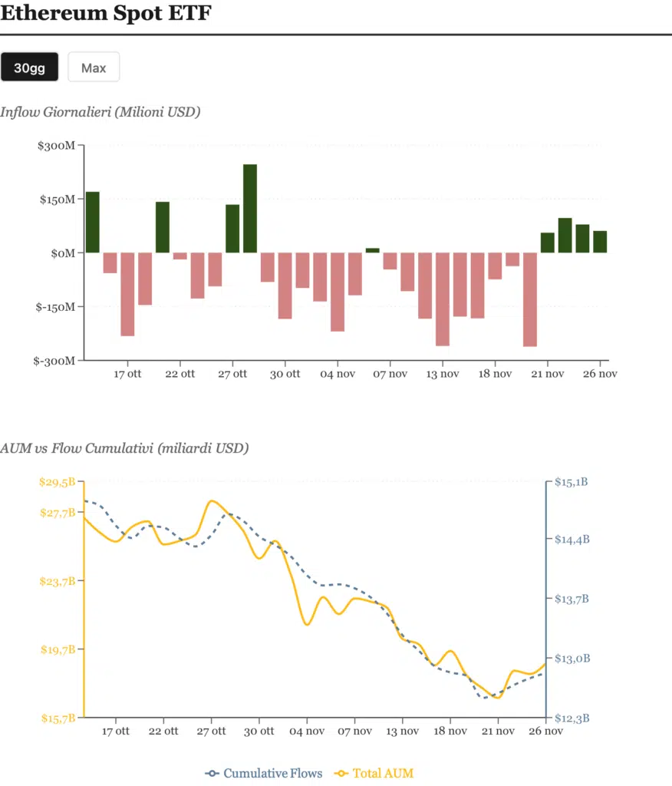Select the largest red outflow bar near 13 nov

point(443,299)
